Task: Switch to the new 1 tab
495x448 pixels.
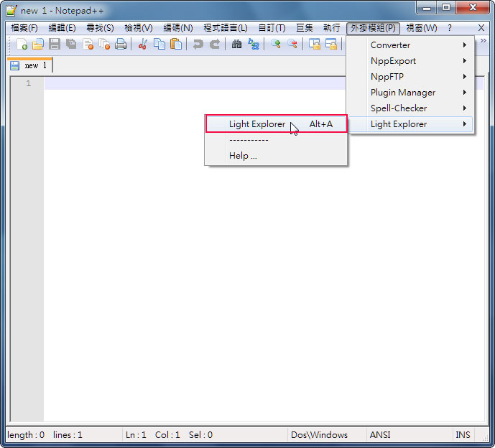Action: [x=29, y=65]
